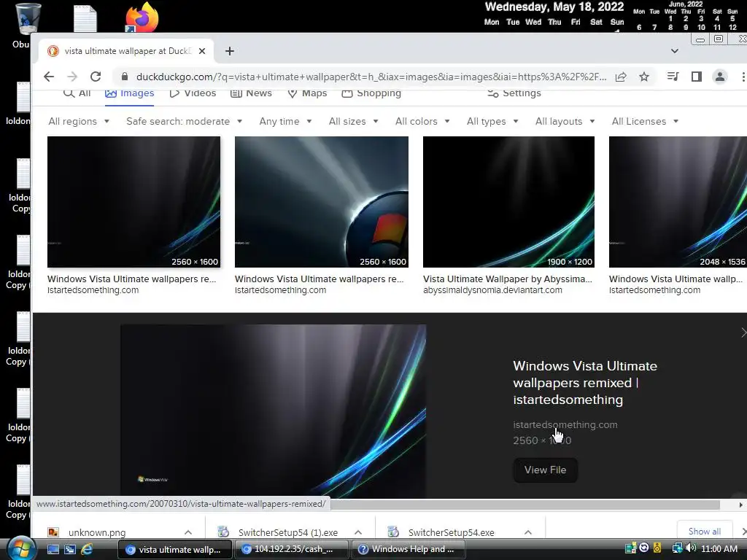Open the News search tab
The width and height of the screenshot is (747, 560).
pos(251,93)
